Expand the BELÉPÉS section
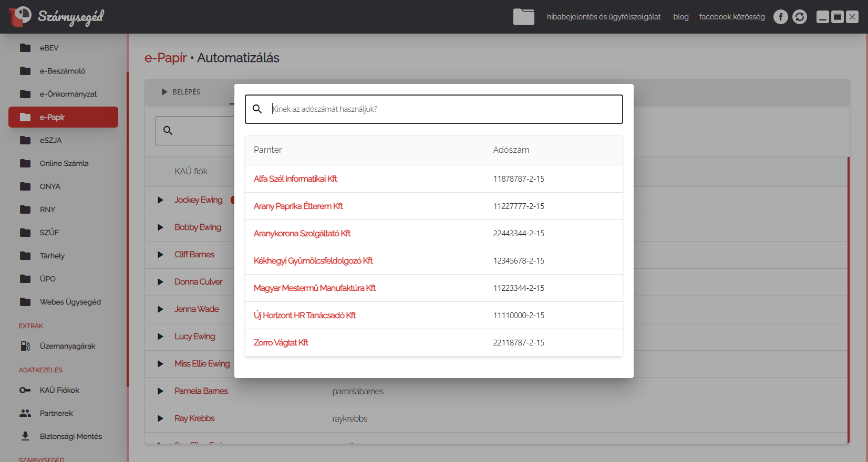 [164, 92]
